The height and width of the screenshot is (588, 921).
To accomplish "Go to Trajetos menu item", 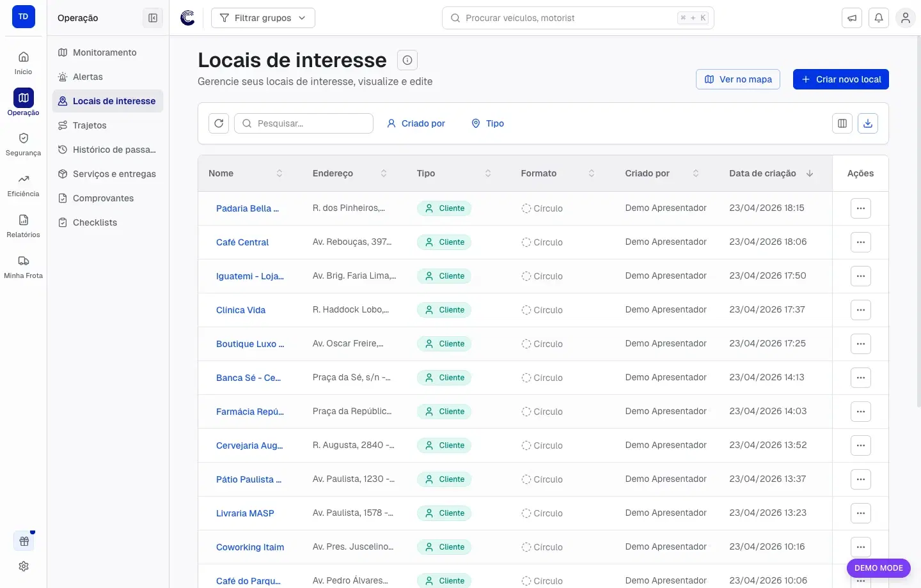I will tap(107, 125).
